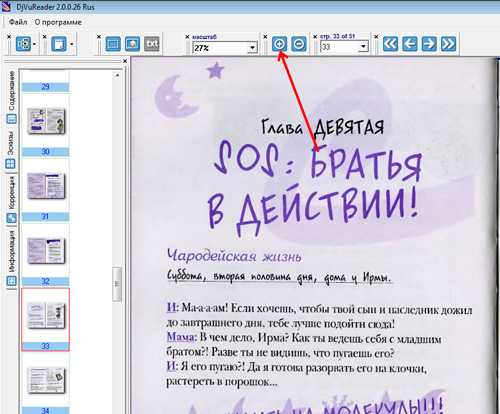Screen dimensions: 500x414
Task: Click the settings gear toolbar icon
Action: (23, 44)
